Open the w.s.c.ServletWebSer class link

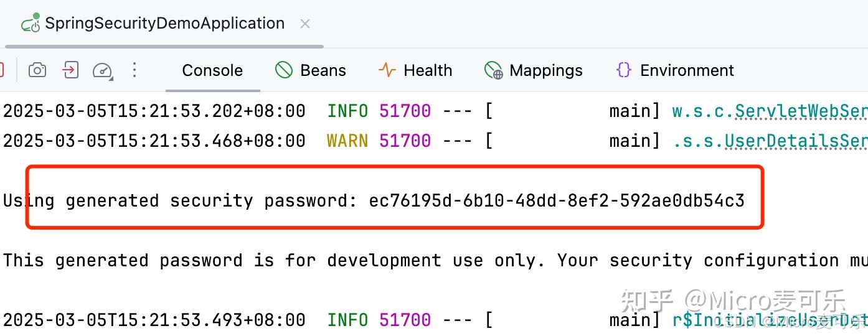tap(770, 111)
